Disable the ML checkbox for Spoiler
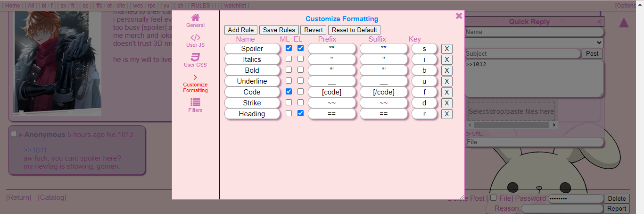Image resolution: width=644 pixels, height=214 pixels. [289, 48]
